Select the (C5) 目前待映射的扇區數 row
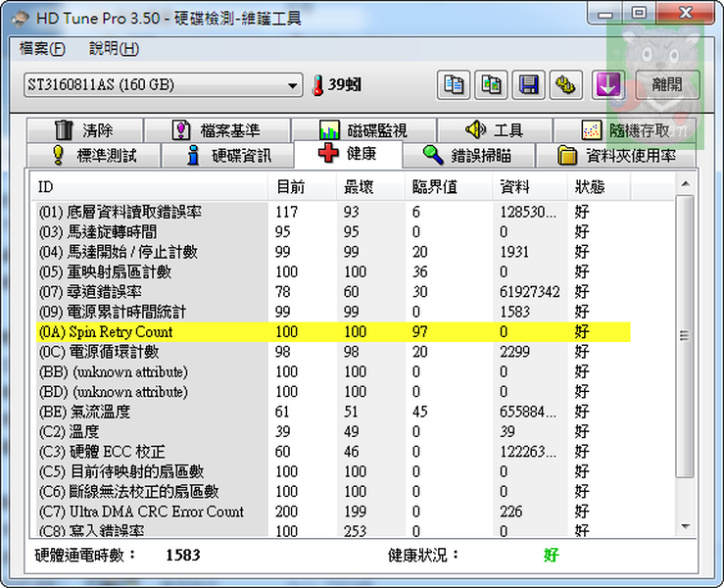Image resolution: width=724 pixels, height=588 pixels. tap(333, 471)
